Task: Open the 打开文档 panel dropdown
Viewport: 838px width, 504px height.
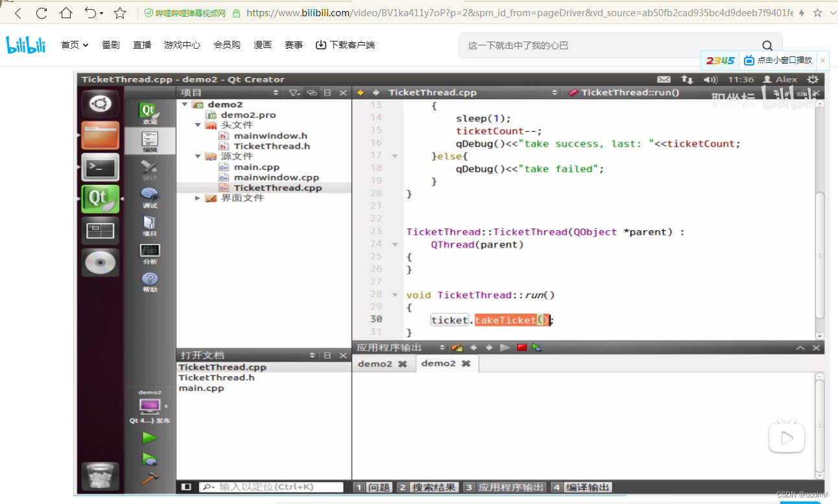Action: coord(313,355)
